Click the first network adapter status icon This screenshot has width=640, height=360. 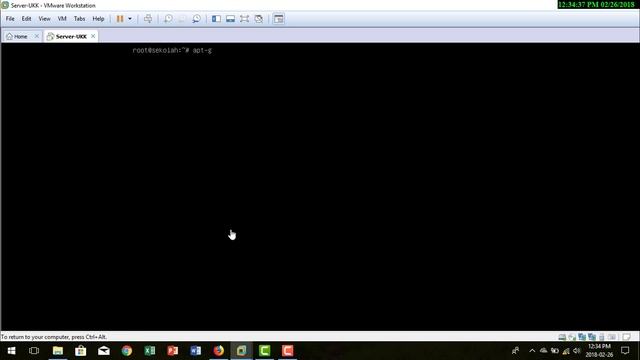(582, 337)
